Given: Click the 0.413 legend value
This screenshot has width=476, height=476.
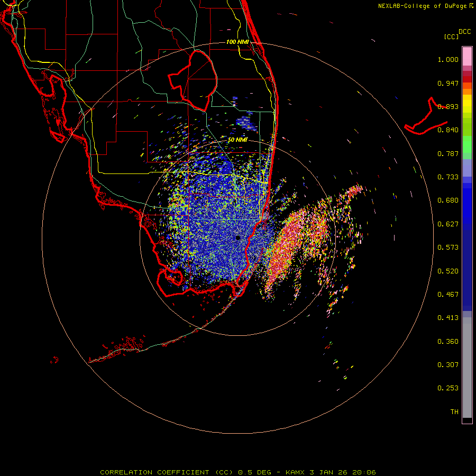Looking at the screenshot, I should (448, 318).
